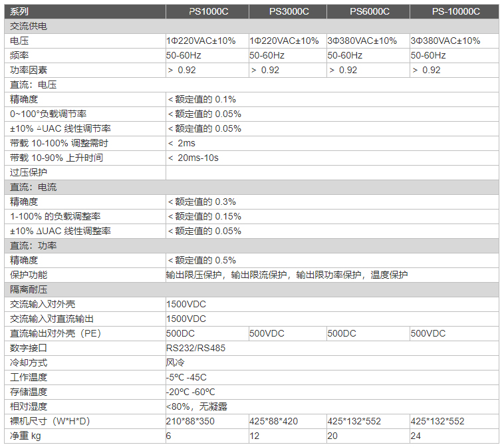Click the 直流：电压 section heading

(33, 85)
